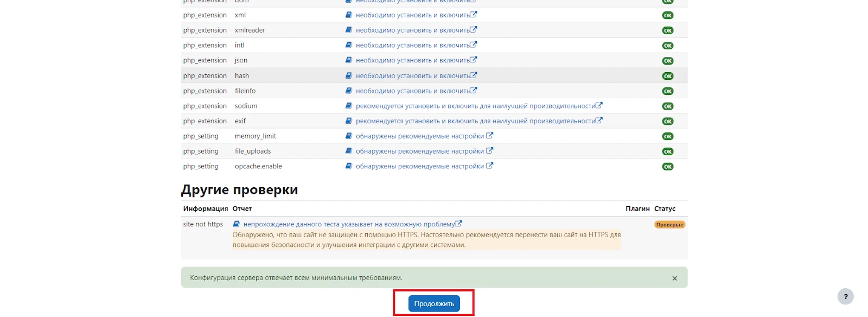
Task: Click the Статус column header
Action: [665, 208]
